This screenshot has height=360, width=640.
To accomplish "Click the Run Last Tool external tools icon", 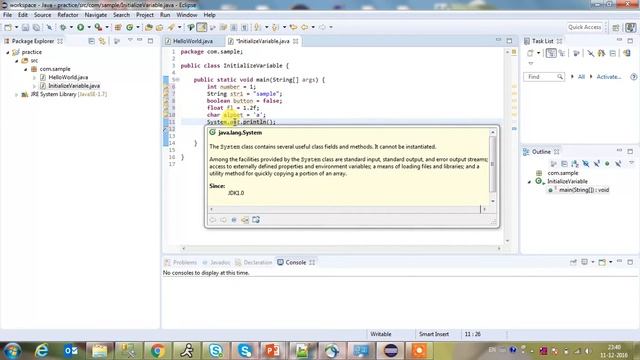I will (98, 27).
